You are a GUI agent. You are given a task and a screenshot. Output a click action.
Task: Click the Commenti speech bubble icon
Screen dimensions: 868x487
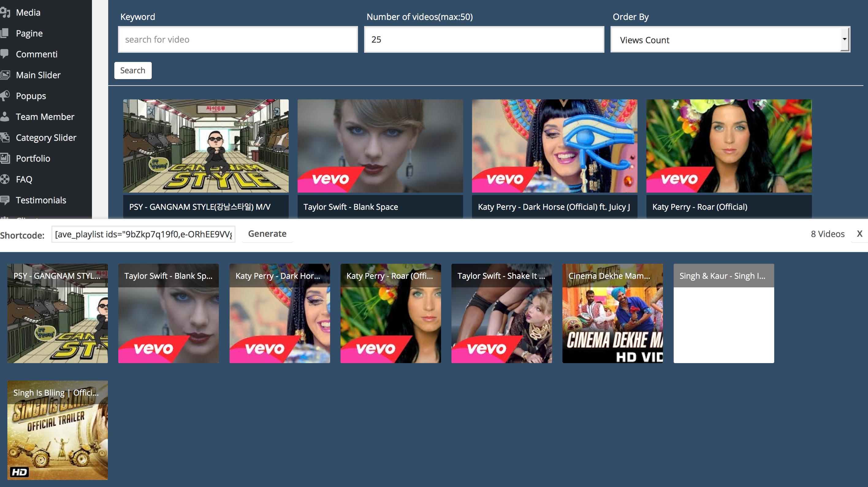[x=4, y=54]
